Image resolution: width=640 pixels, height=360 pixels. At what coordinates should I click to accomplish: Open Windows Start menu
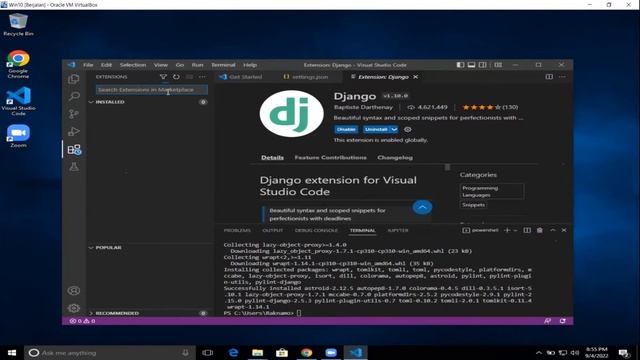point(12,353)
